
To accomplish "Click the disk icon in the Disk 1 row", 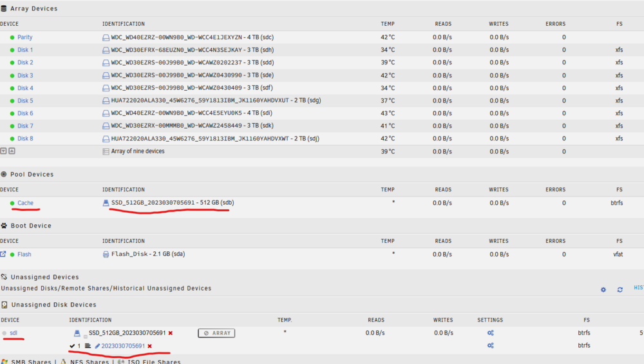I will [106, 50].
